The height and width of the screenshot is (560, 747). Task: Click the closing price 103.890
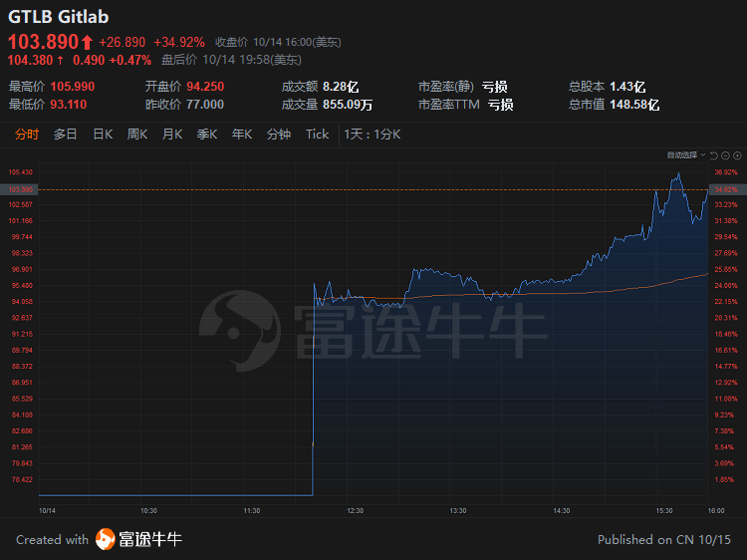(43, 42)
